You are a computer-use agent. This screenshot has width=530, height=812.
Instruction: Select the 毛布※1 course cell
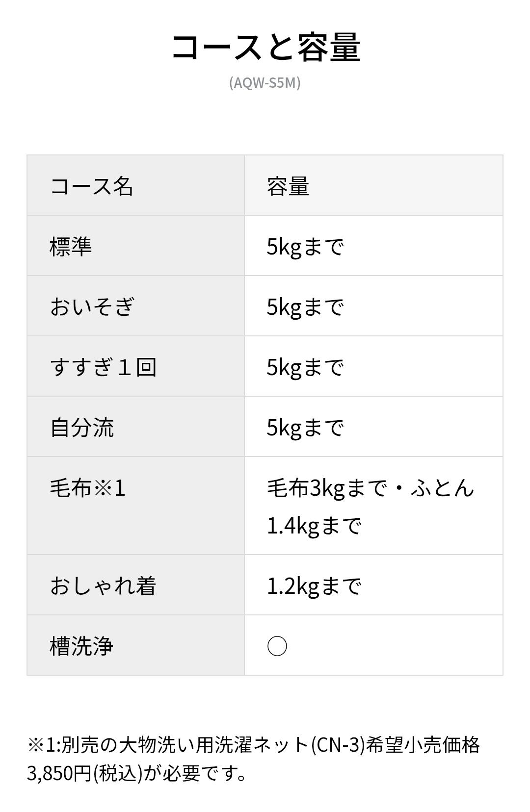pyautogui.click(x=88, y=488)
